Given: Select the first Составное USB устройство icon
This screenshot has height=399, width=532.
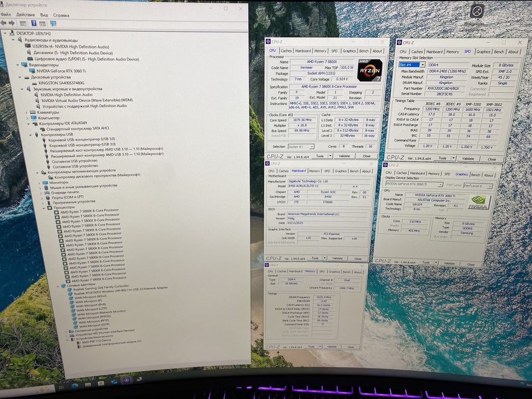Looking at the screenshot, I should tap(47, 162).
